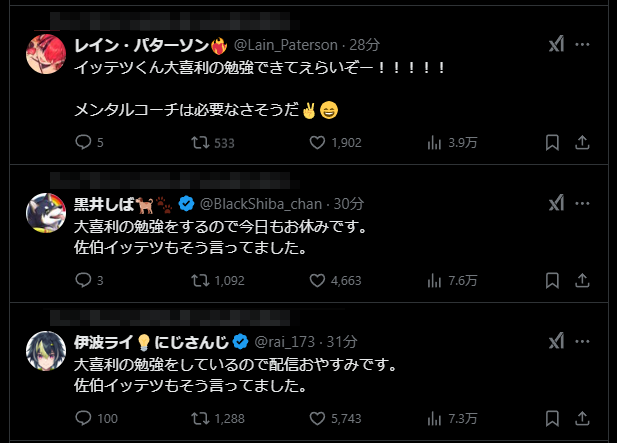This screenshot has width=617, height=443.
Task: Like the post by @BlackShiba_chan
Action: pyautogui.click(x=317, y=280)
